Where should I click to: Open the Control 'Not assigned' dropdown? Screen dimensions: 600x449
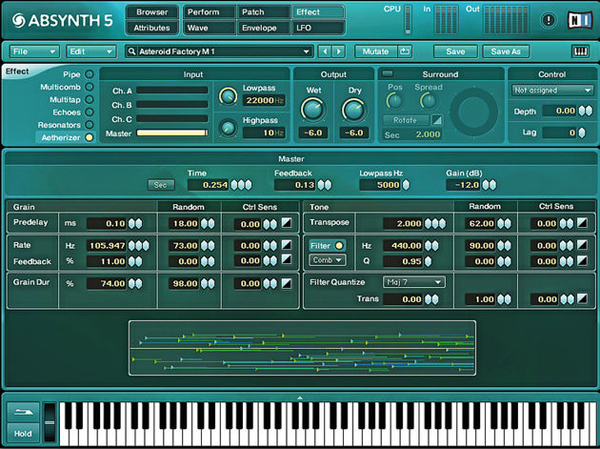pyautogui.click(x=552, y=90)
